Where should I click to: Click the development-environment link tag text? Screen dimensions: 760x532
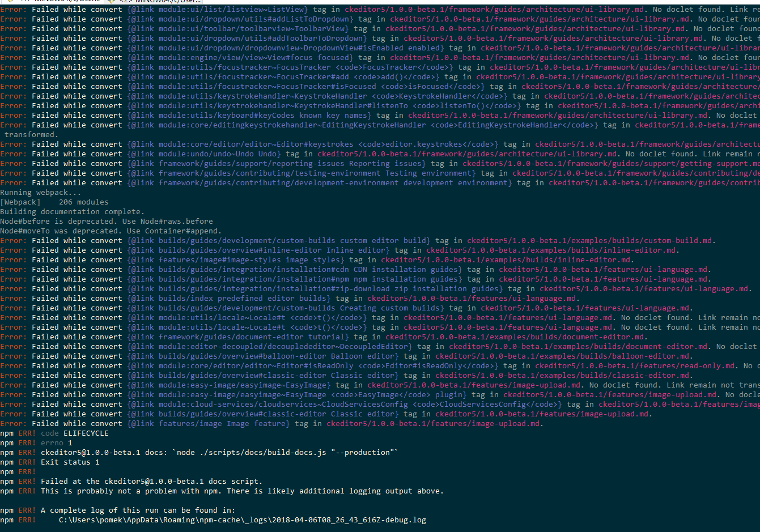tap(320, 183)
